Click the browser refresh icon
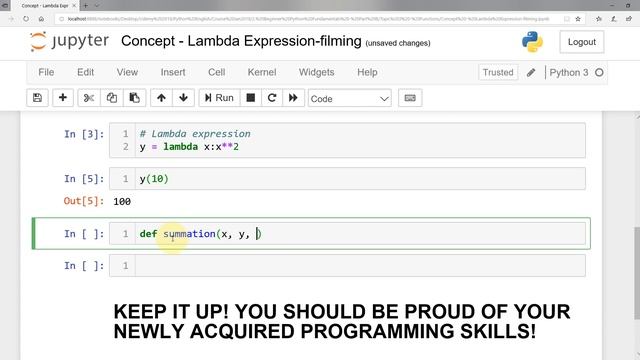 26,19
